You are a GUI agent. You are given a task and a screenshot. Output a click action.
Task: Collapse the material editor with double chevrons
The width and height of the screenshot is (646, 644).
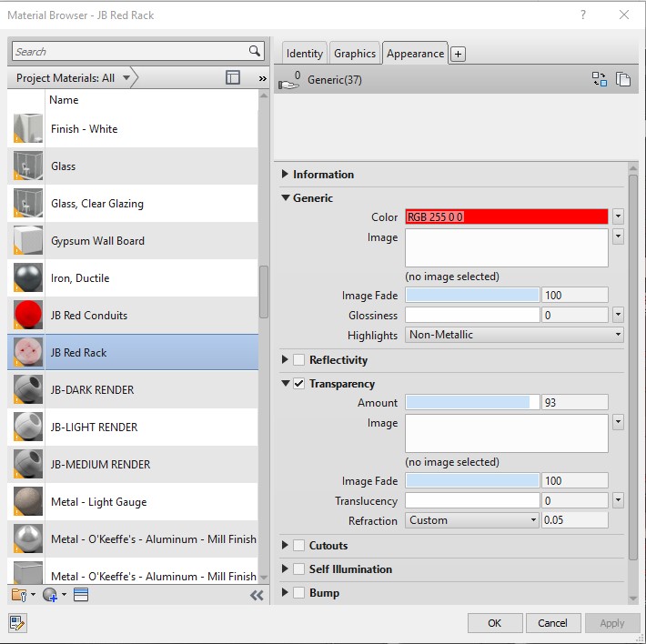point(257,595)
